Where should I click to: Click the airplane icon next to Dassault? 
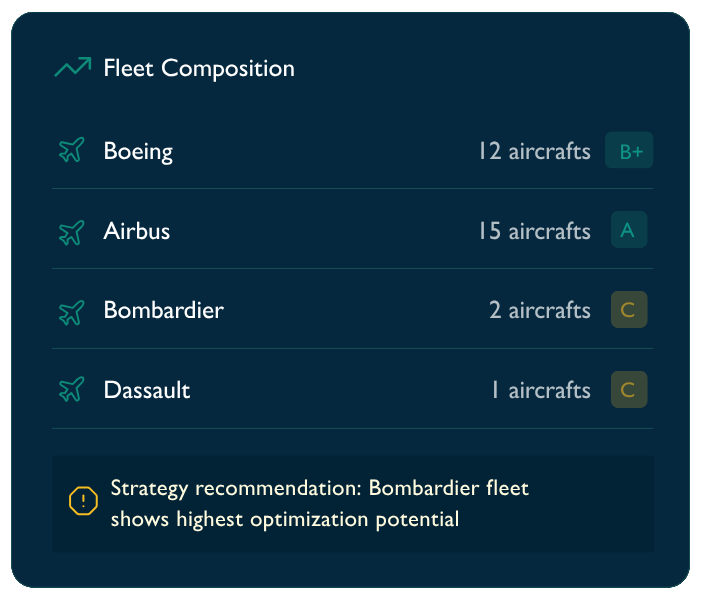(72, 389)
